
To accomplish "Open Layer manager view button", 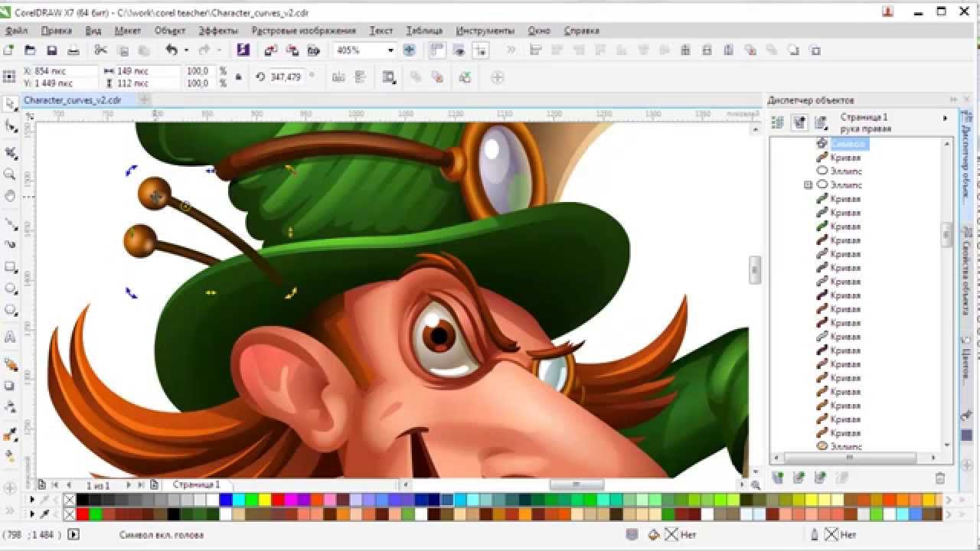I will click(x=821, y=122).
